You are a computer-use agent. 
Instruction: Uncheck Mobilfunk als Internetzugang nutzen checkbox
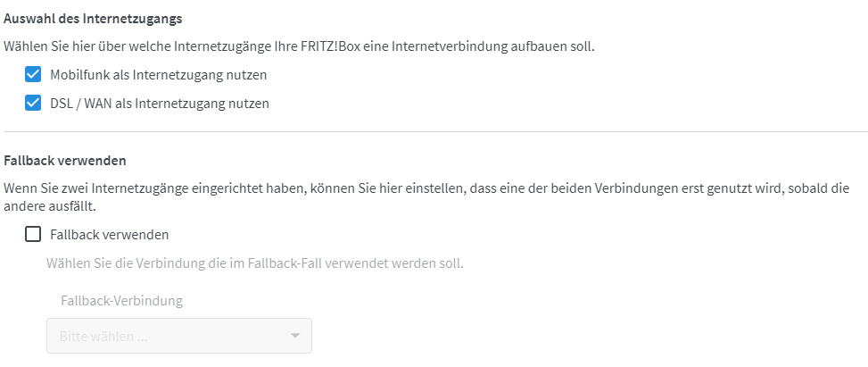(x=34, y=75)
